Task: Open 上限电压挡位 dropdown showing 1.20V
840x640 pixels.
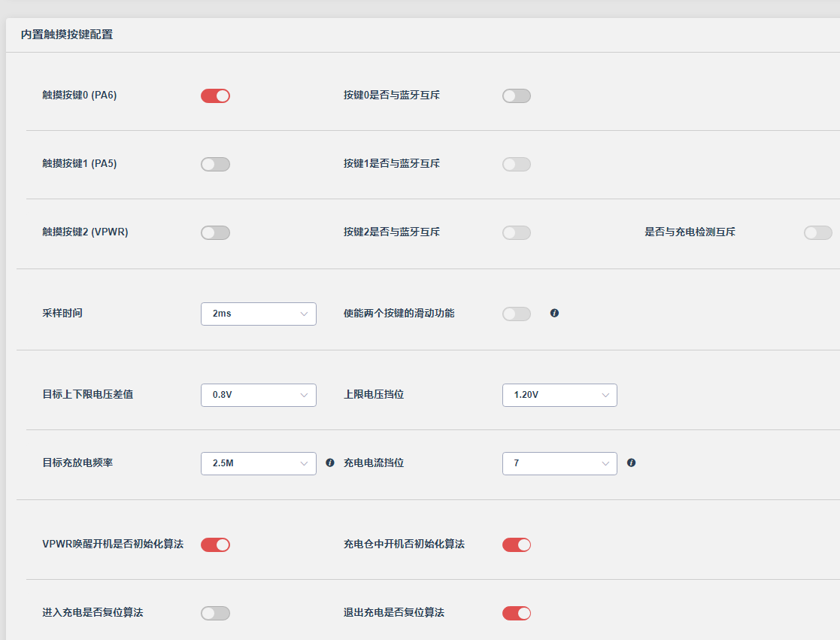Action: click(x=559, y=396)
